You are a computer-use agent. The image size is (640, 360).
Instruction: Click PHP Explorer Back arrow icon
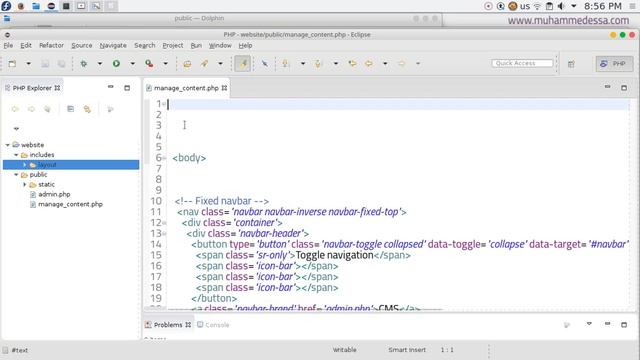(15, 109)
